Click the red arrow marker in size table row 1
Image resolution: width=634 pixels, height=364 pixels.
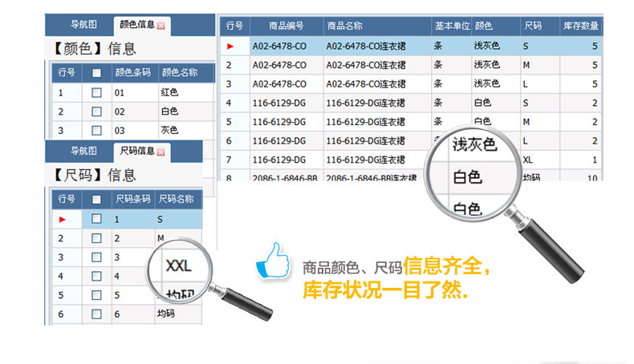point(63,220)
